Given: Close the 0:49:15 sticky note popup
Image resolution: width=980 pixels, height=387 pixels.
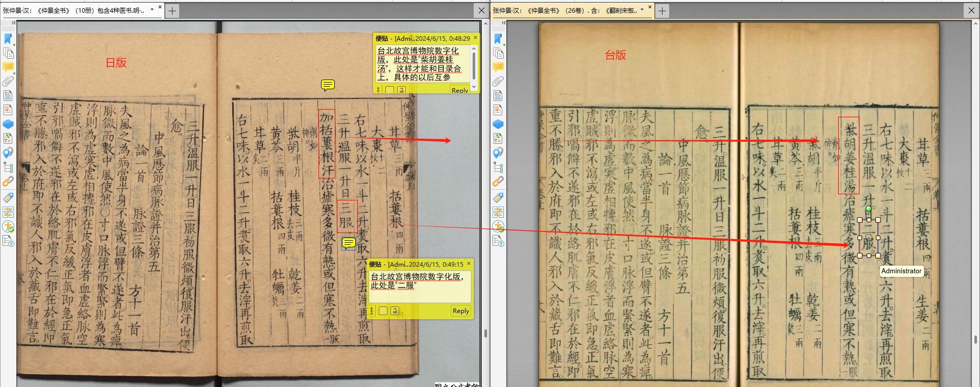Looking at the screenshot, I should (x=469, y=264).
